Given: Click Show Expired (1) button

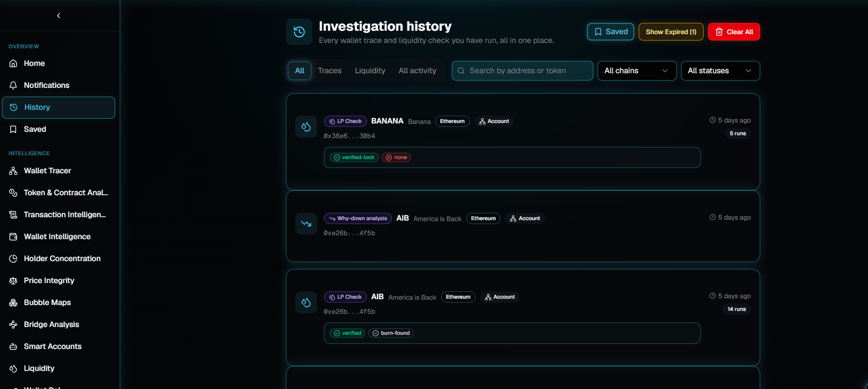Looking at the screenshot, I should [671, 32].
